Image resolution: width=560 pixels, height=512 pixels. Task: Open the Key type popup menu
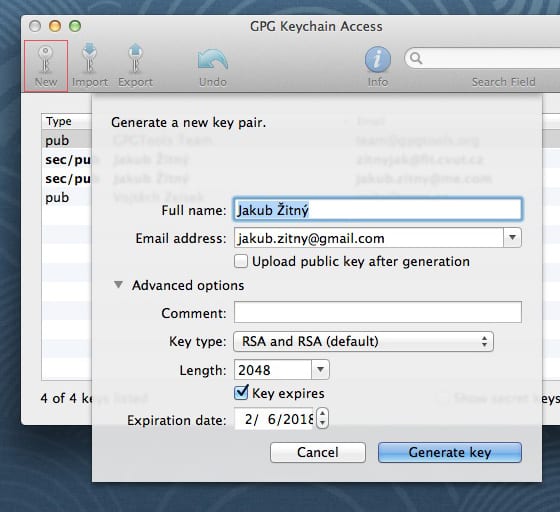tap(364, 341)
